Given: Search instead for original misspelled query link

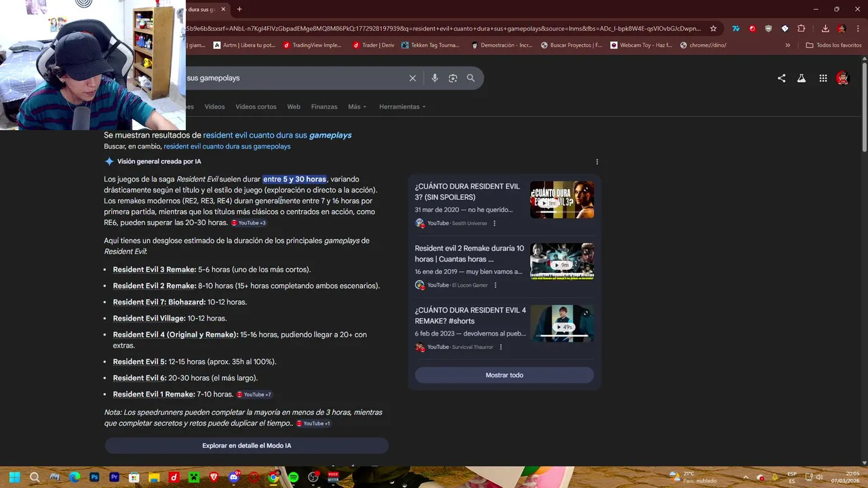Looking at the screenshot, I should click(227, 146).
